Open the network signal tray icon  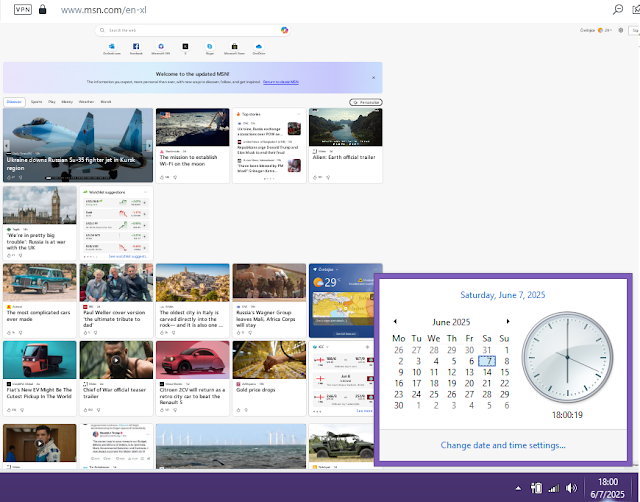[x=554, y=488]
